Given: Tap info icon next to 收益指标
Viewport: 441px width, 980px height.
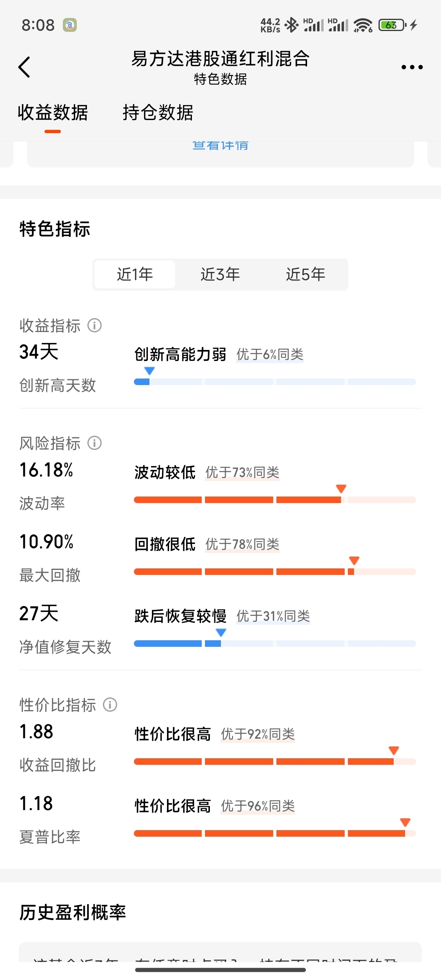Looking at the screenshot, I should pos(95,325).
